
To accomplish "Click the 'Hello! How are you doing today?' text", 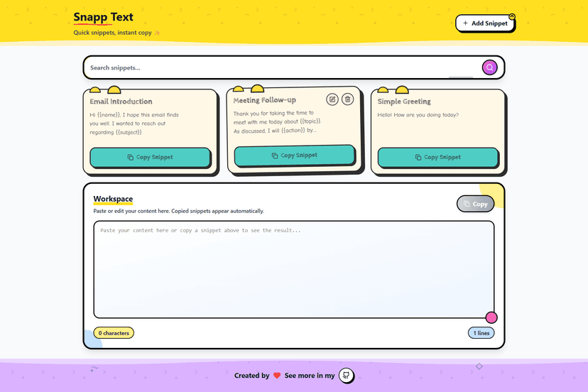I will point(418,115).
